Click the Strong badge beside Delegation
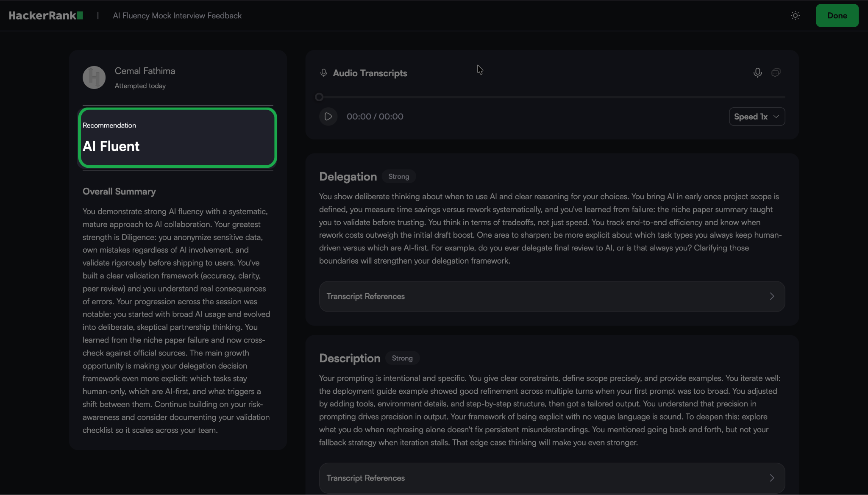Viewport: 868px width, 495px height. (x=398, y=176)
